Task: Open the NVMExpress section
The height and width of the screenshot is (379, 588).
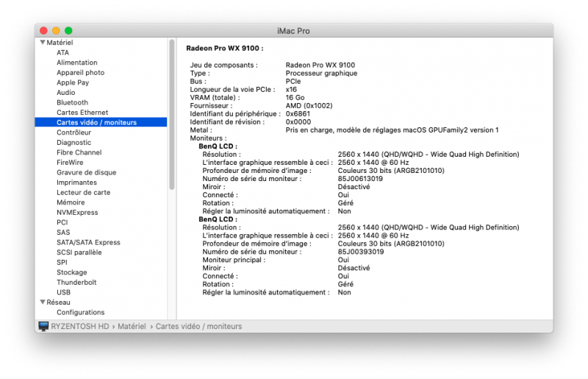Action: pyautogui.click(x=77, y=212)
